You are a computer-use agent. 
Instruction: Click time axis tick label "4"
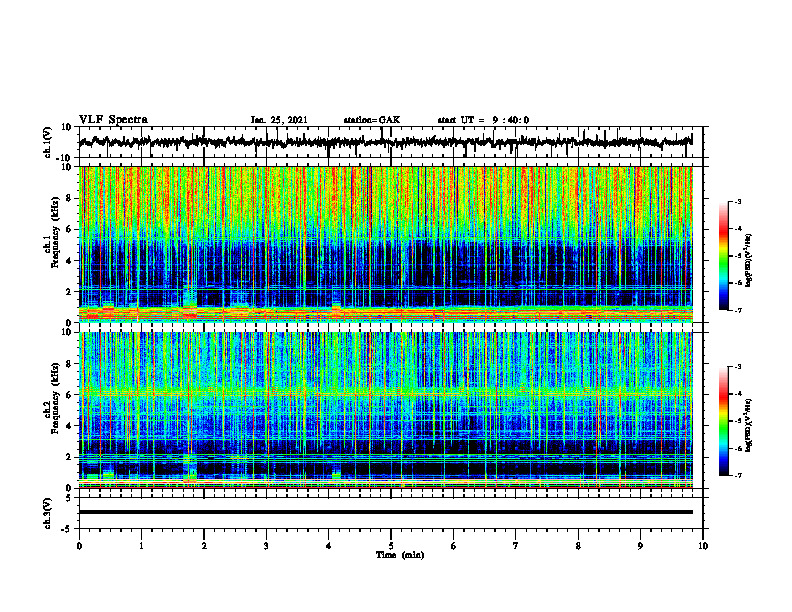[329, 546]
